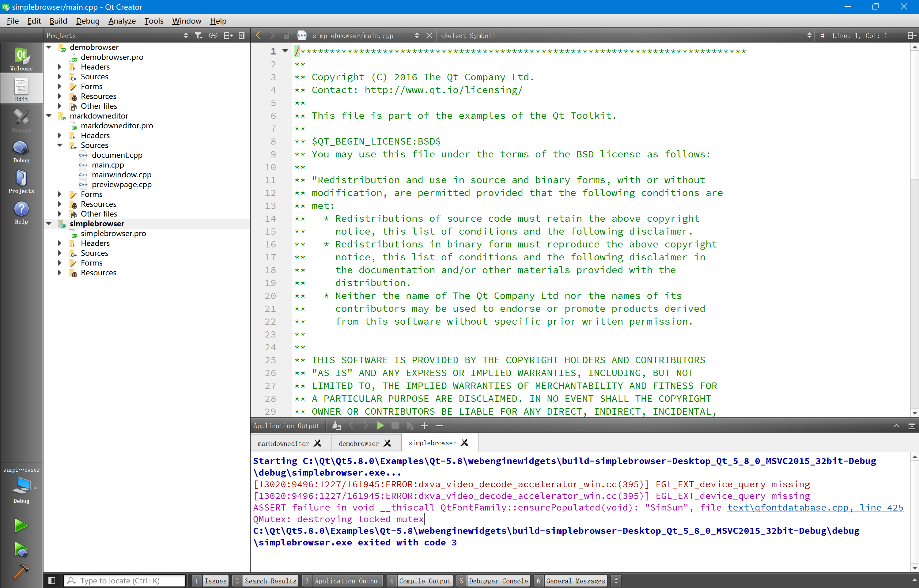Select simplebrowser.pro file

113,233
